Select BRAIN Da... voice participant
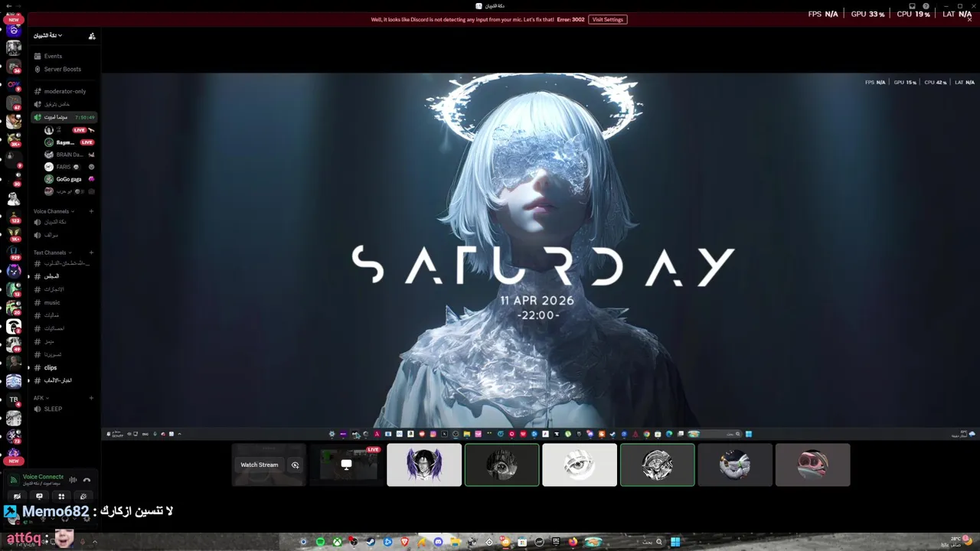 coord(69,155)
